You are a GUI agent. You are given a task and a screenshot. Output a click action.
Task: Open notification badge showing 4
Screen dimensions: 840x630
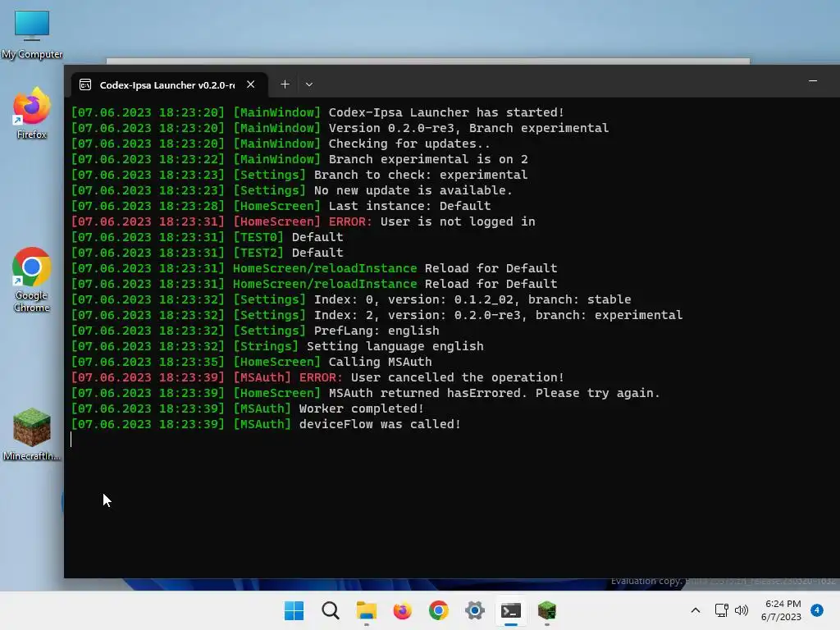817,610
